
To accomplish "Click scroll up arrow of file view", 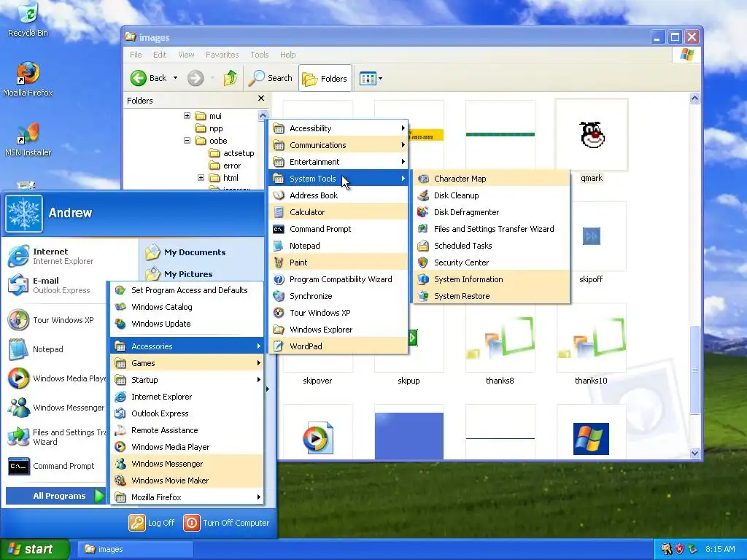I will point(694,98).
